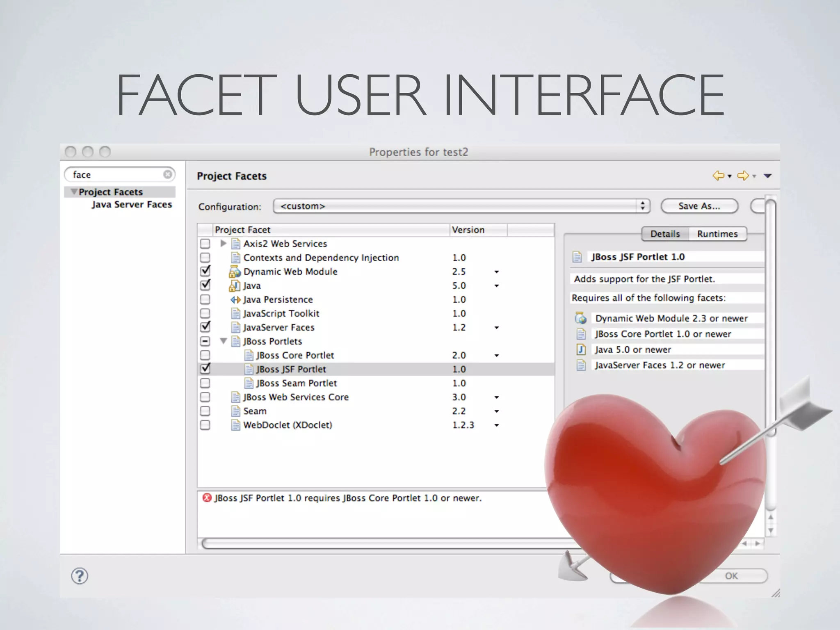
Task: Click the Save As... button
Action: click(x=699, y=206)
